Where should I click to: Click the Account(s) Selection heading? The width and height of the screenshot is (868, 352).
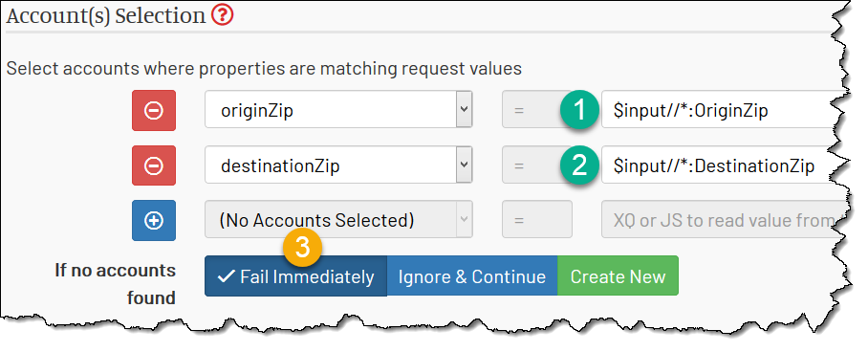(106, 15)
